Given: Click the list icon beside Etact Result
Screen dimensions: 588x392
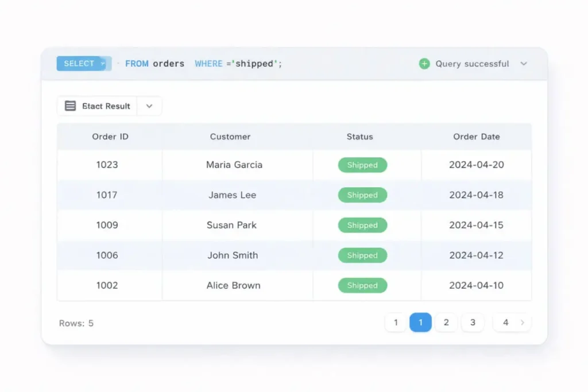Looking at the screenshot, I should (x=70, y=106).
